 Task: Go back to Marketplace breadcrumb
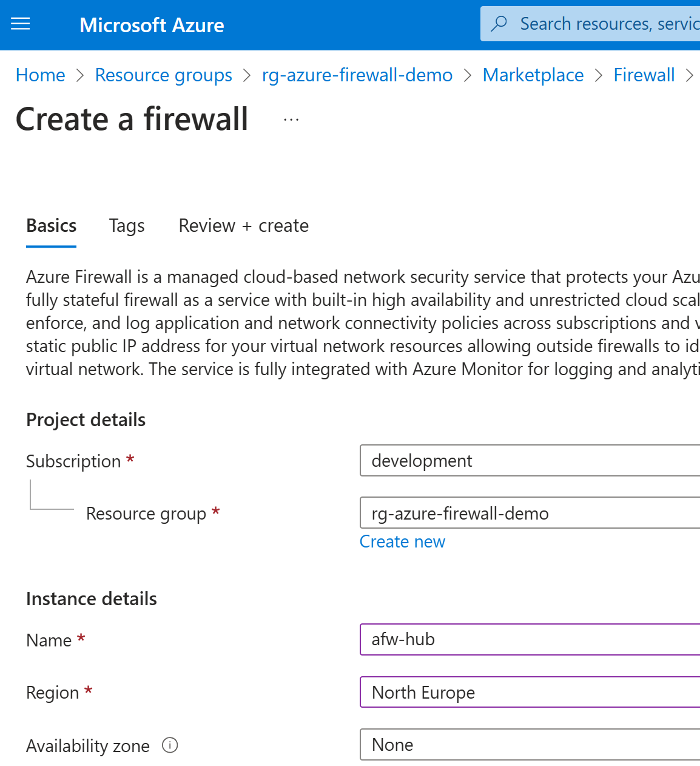533,75
